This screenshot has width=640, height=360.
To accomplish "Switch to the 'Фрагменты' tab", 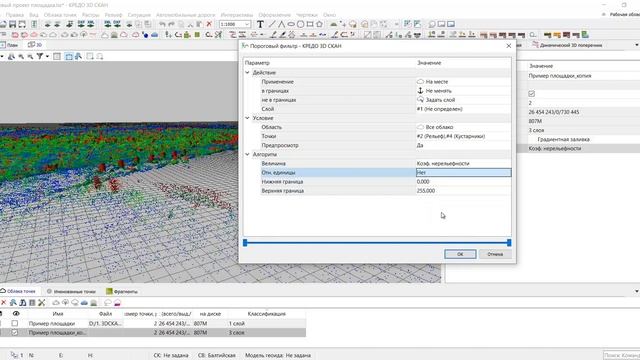I will tap(122, 291).
